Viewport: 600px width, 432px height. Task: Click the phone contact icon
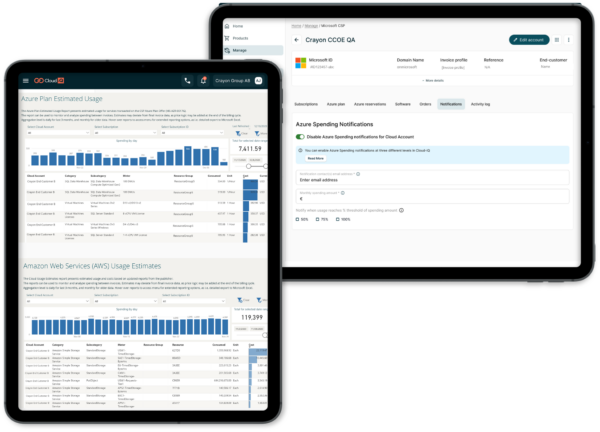(187, 81)
